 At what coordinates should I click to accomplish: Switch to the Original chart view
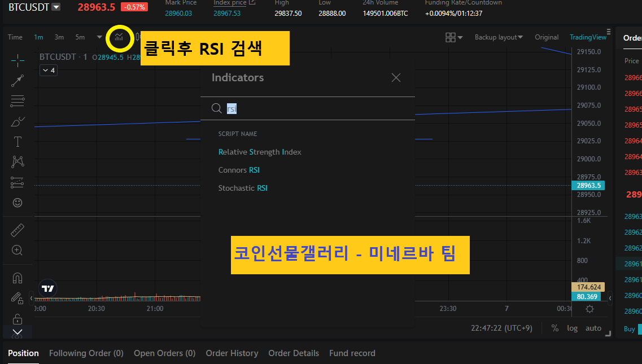[x=547, y=37]
